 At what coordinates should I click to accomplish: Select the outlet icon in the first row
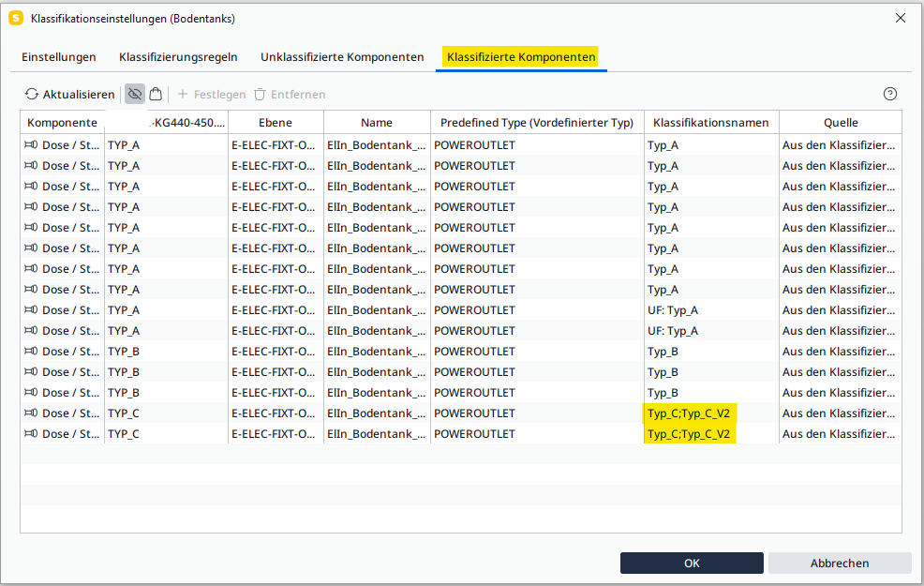31,145
